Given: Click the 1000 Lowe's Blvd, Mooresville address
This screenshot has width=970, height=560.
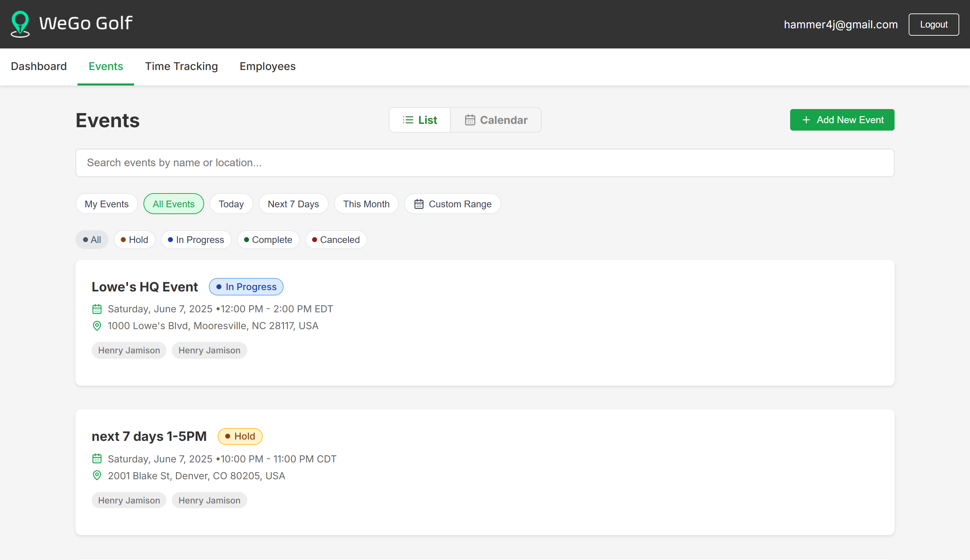Looking at the screenshot, I should click(213, 326).
